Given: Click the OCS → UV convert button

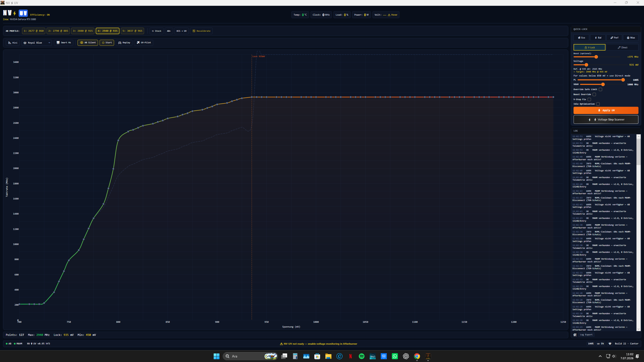Looking at the screenshot, I should (x=181, y=31).
